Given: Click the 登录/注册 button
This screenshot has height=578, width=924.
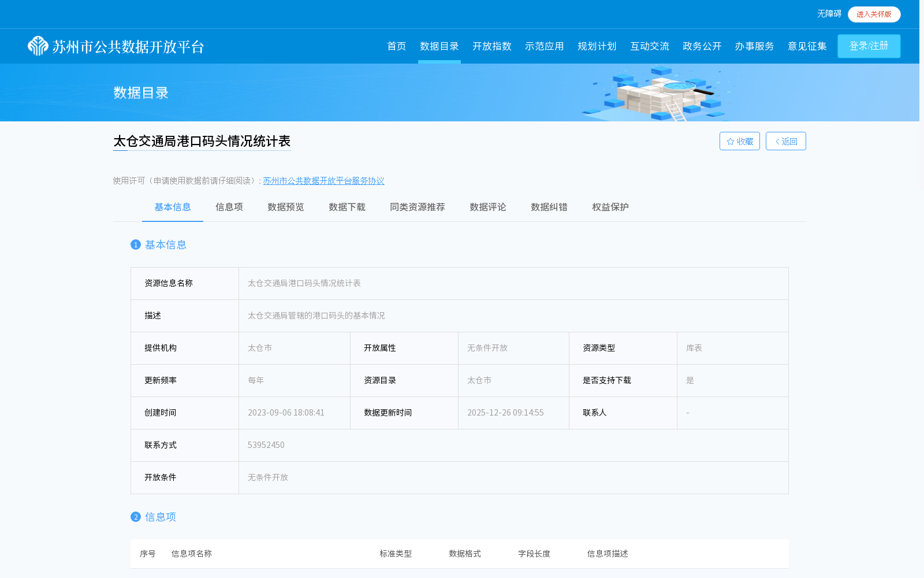Looking at the screenshot, I should (869, 46).
